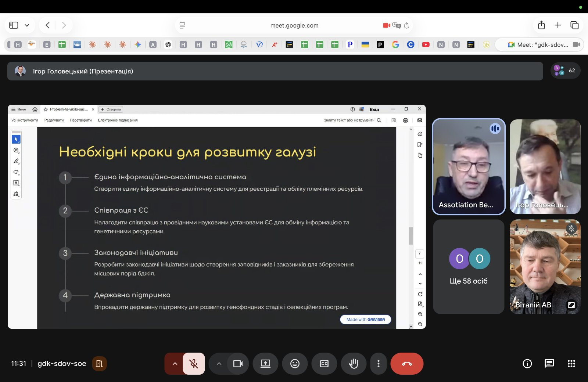This screenshot has height=382, width=588.
Task: Open the emoji reactions button
Action: pyautogui.click(x=295, y=364)
